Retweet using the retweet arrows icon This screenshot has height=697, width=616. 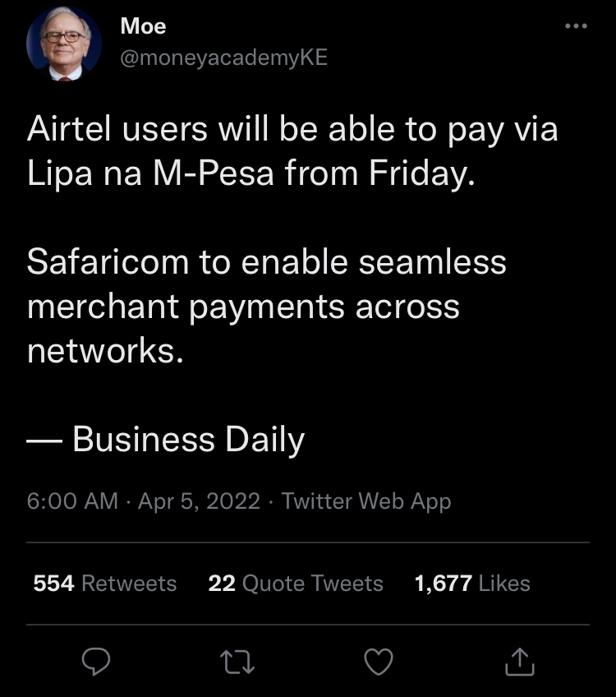point(237,662)
